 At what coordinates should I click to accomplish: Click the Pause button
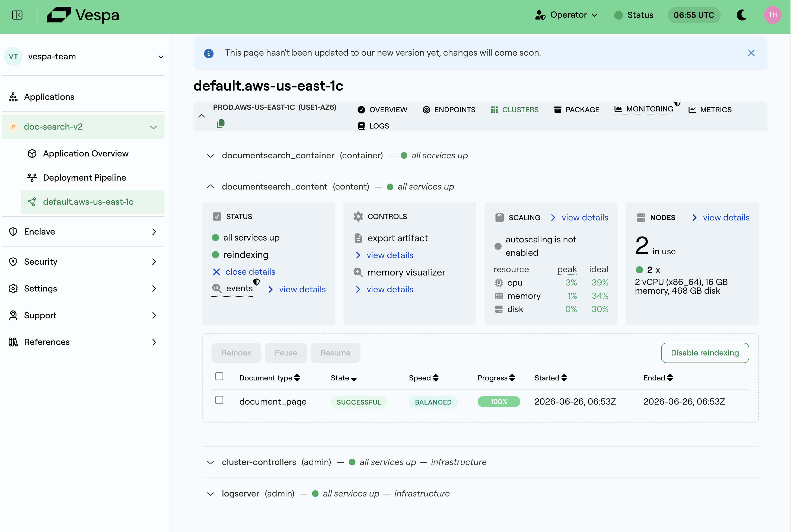(x=286, y=353)
